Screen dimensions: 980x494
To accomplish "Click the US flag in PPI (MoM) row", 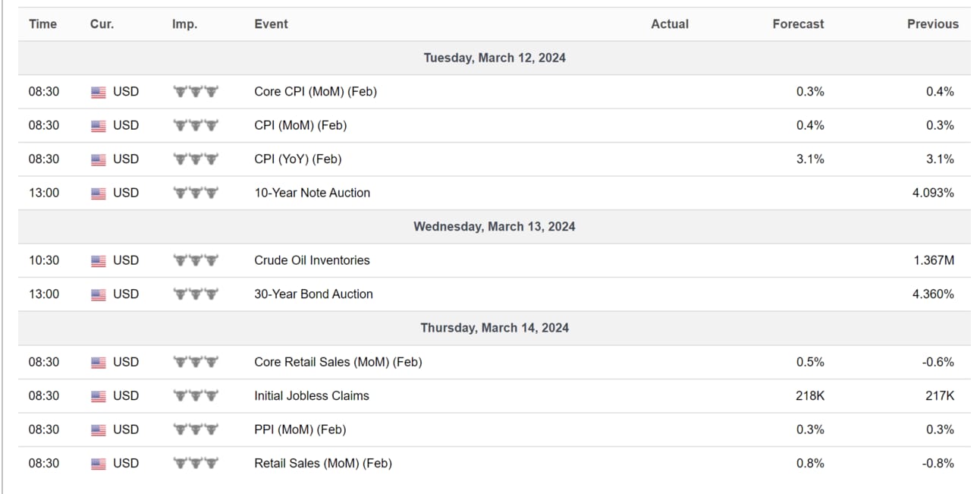I will click(99, 430).
